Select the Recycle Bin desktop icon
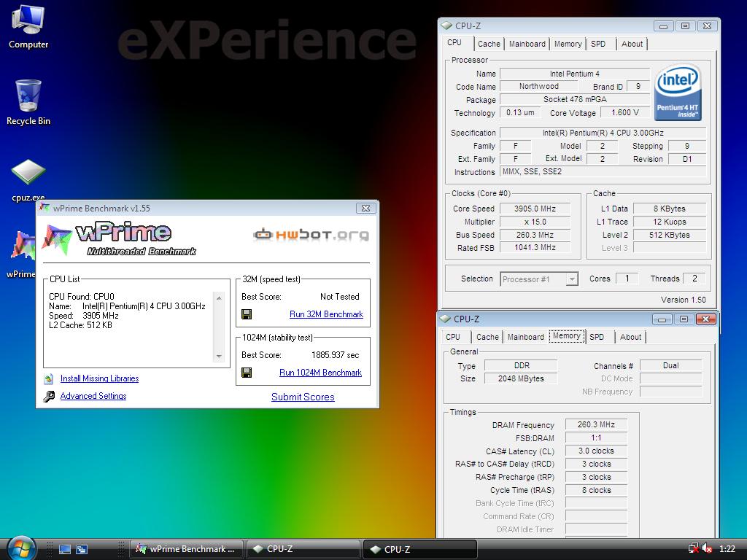747x560 pixels. 28,102
